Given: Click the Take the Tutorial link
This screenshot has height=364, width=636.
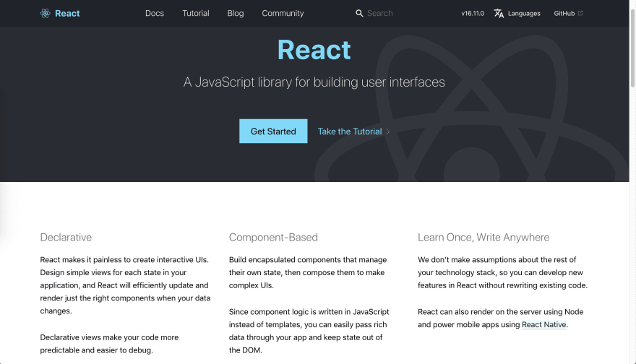Looking at the screenshot, I should point(350,131).
